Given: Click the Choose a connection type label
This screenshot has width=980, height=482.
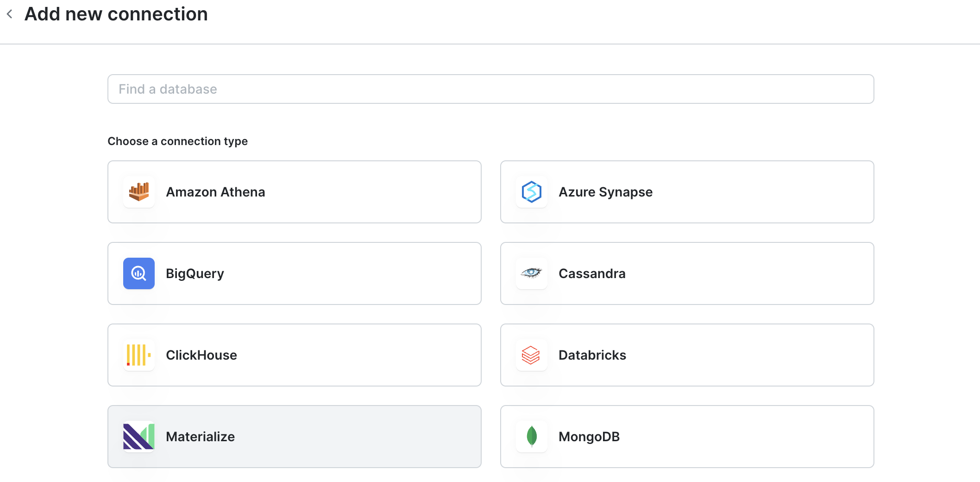Looking at the screenshot, I should [177, 141].
